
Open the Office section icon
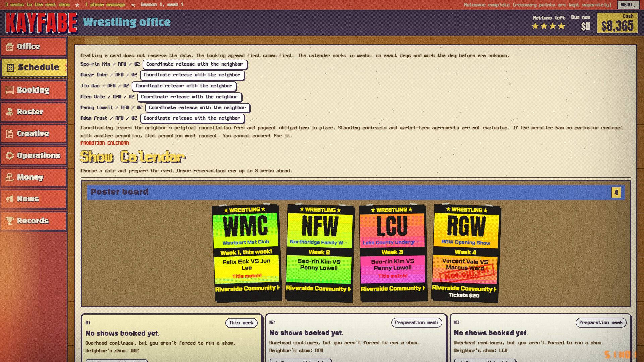pos(10,47)
